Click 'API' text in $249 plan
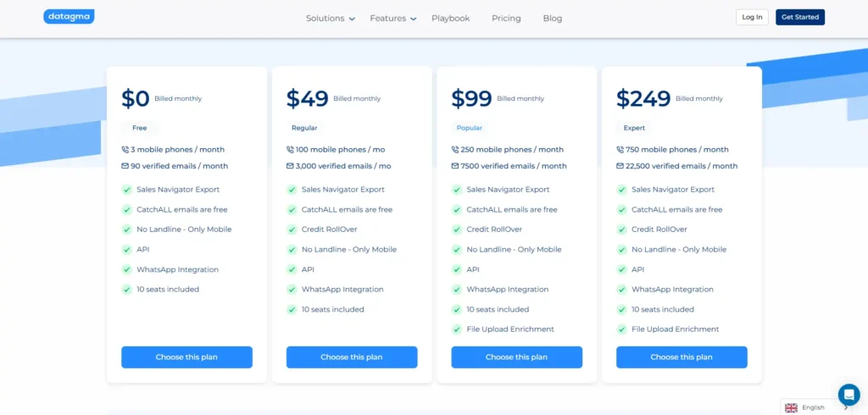Viewport: 868px width, 415px height. coord(637,269)
